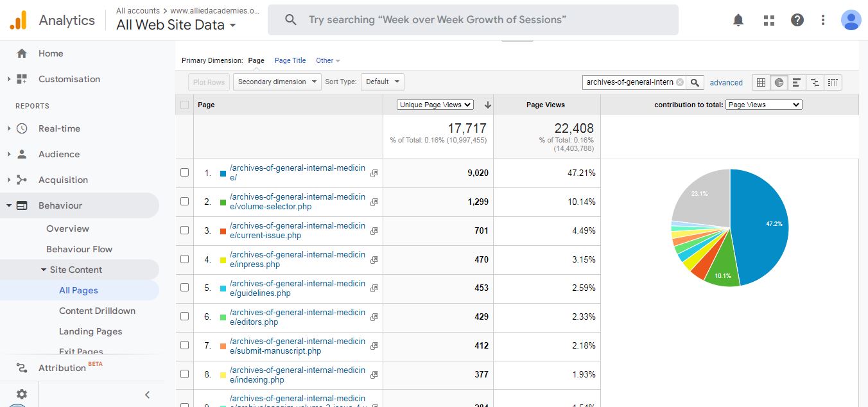
Task: Open the Secondary dimension dropdown
Action: click(277, 82)
